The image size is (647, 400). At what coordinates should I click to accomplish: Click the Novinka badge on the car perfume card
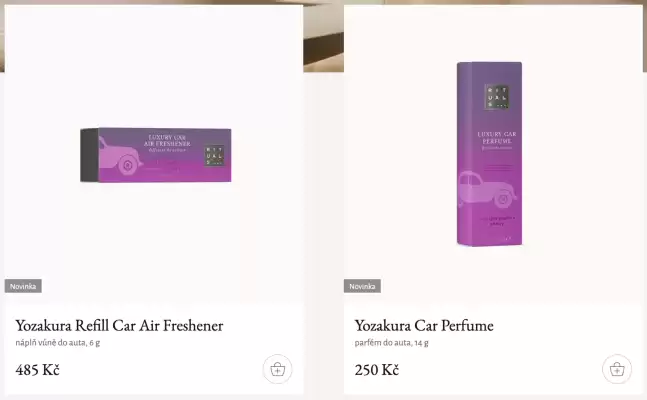tap(362, 286)
